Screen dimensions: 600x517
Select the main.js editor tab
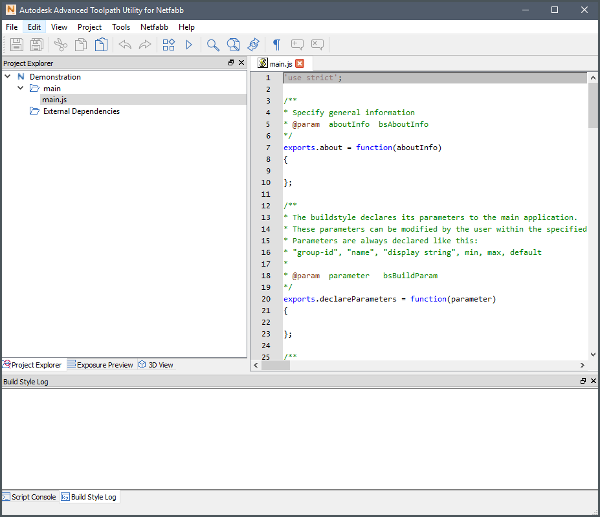click(280, 64)
